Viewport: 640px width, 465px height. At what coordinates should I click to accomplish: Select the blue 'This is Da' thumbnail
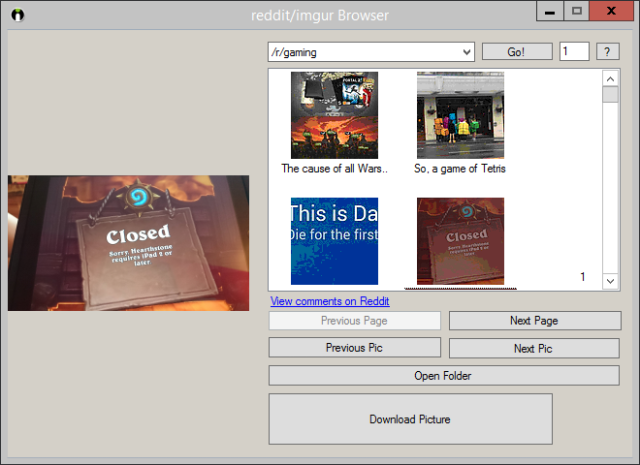click(x=334, y=241)
